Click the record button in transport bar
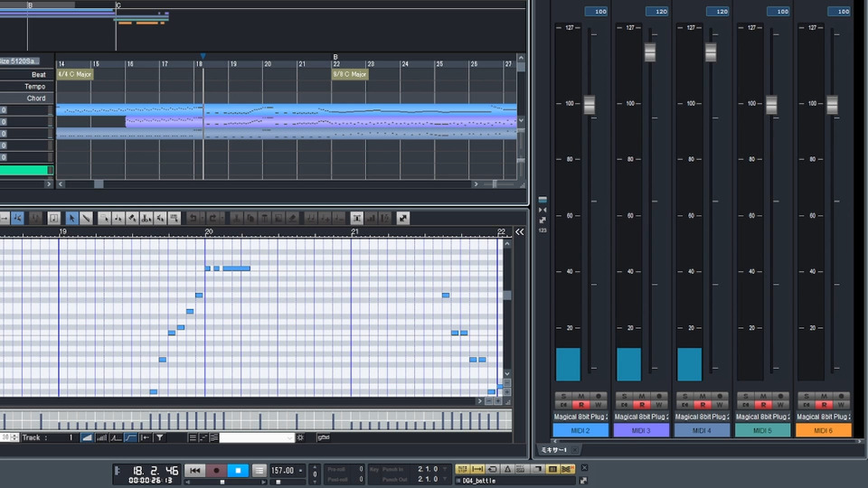Viewport: 868px width, 488px height. click(216, 470)
